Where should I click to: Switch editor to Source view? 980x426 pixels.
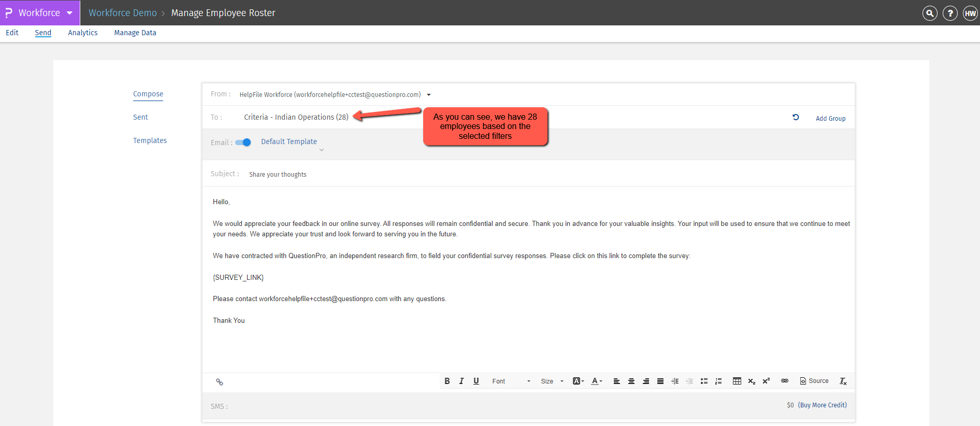coord(814,381)
